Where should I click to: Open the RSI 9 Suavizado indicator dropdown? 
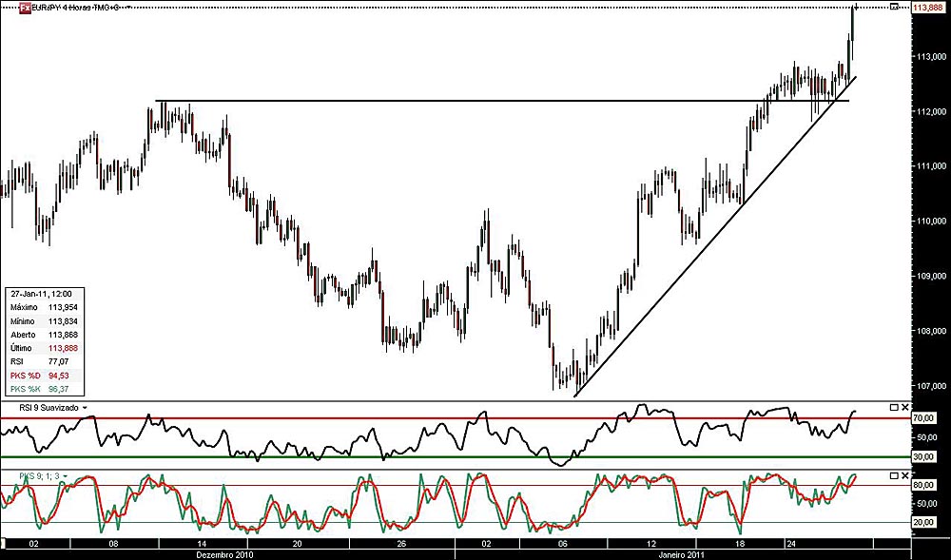[x=85, y=409]
